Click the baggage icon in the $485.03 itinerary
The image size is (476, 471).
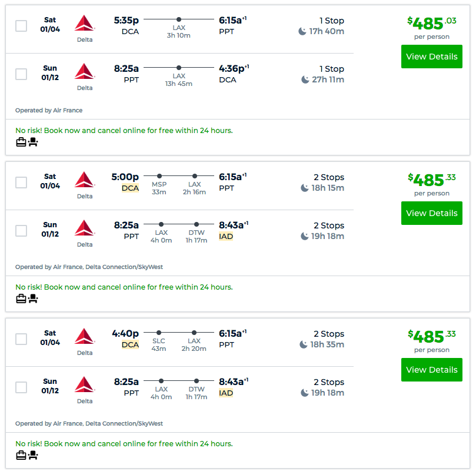click(x=21, y=142)
